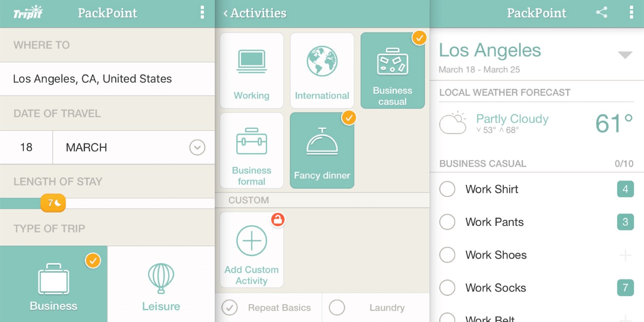Select the Working laptop activity

pos(251,71)
